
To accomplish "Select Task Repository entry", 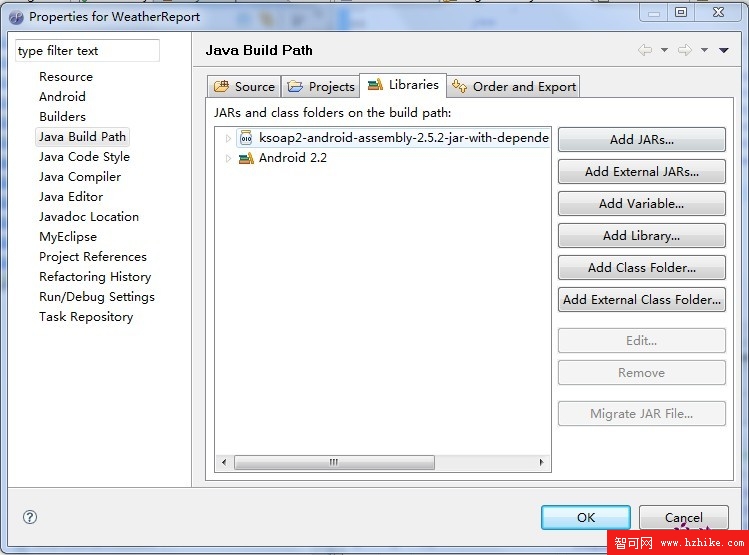I will pyautogui.click(x=86, y=317).
